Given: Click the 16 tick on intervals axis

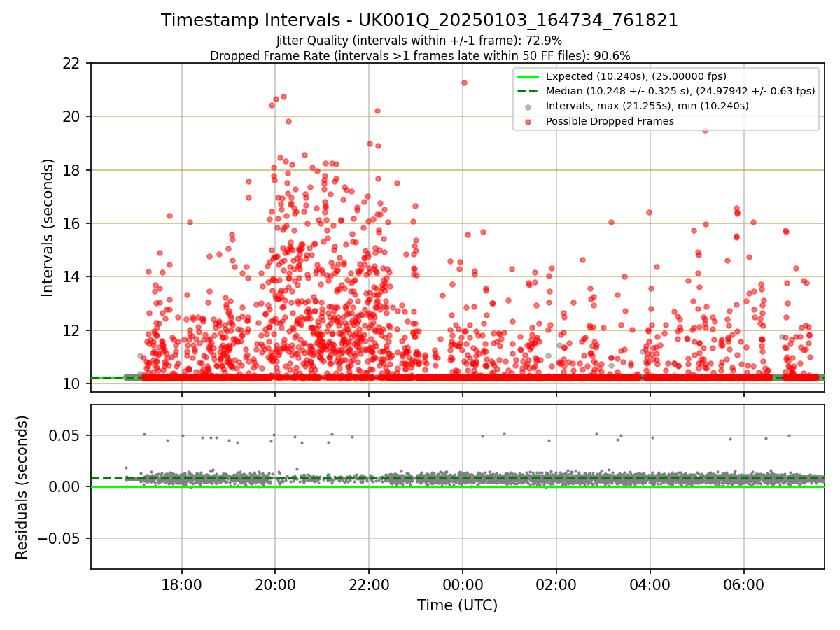Looking at the screenshot, I should 73,223.
